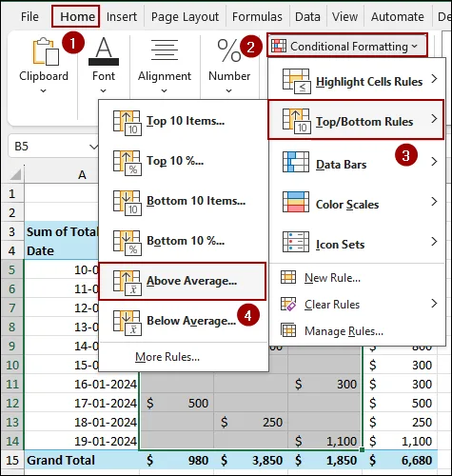Click the Above Average icon
452x476 pixels.
pyautogui.click(x=128, y=283)
